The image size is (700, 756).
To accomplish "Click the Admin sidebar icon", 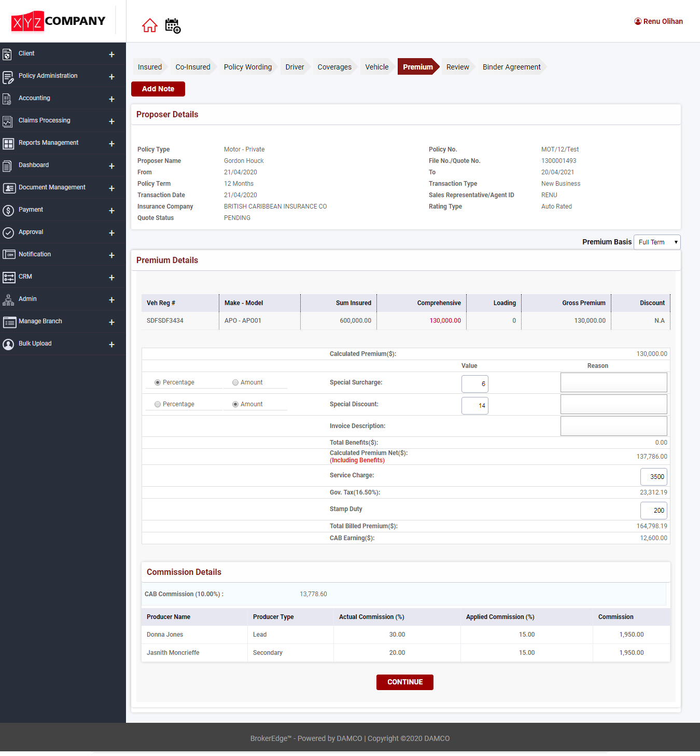I will [8, 300].
